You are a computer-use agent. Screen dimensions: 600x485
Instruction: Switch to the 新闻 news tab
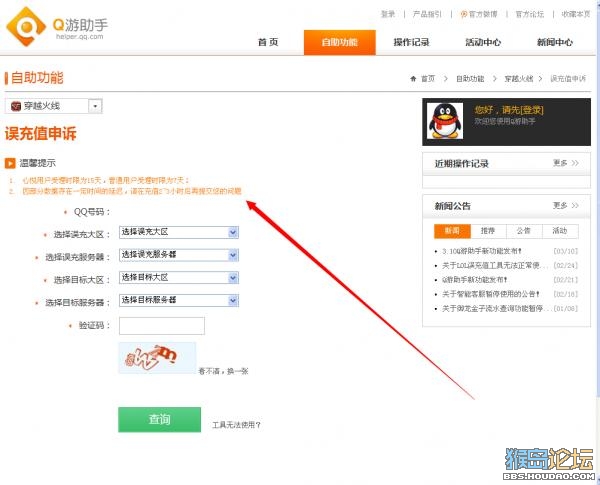pyautogui.click(x=452, y=231)
